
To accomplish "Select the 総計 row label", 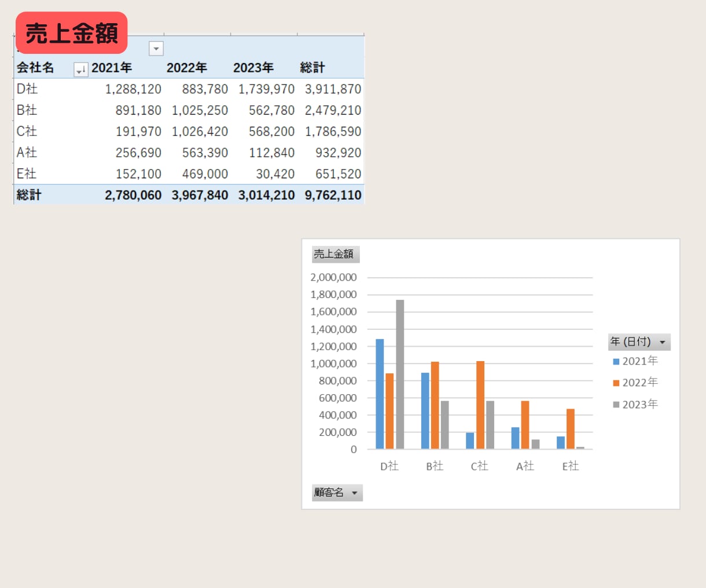I will pos(29,195).
